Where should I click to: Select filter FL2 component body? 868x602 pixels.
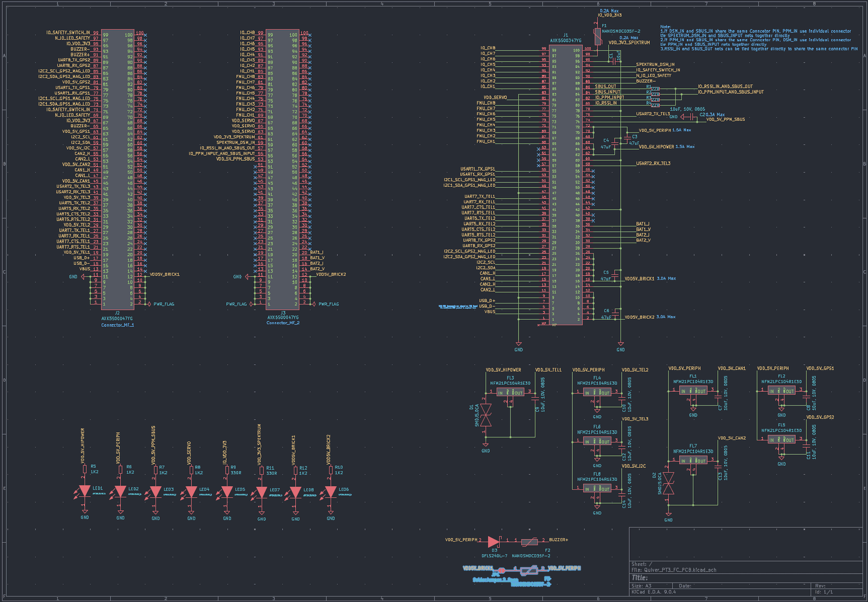782,391
